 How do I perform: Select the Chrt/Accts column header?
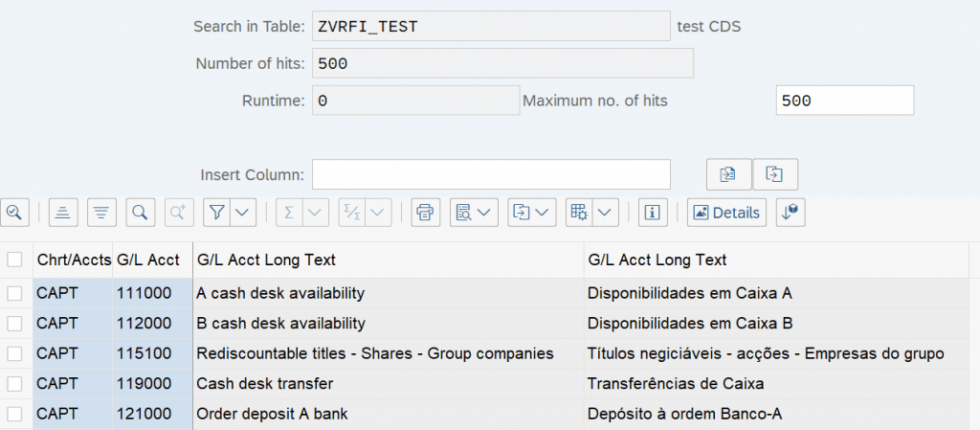coord(73,260)
